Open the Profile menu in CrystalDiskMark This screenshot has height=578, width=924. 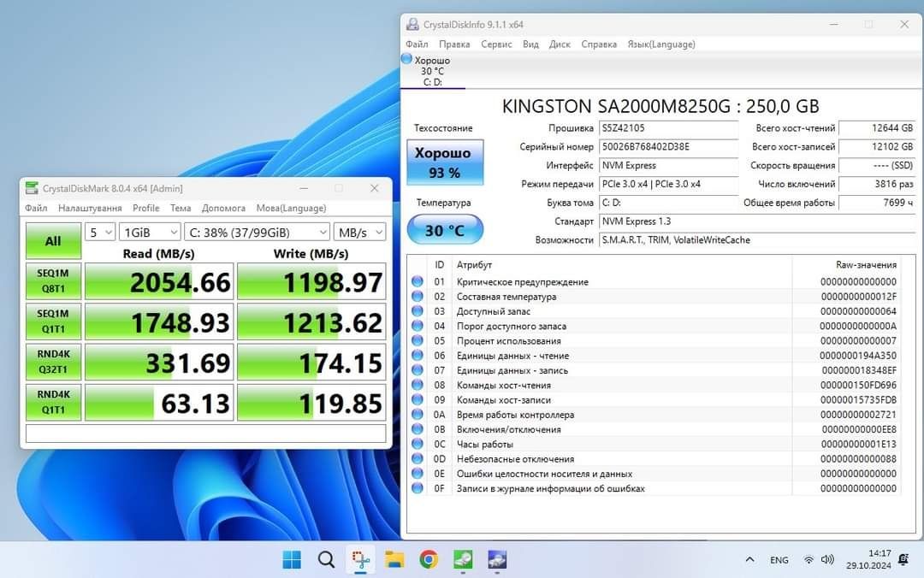click(x=146, y=208)
